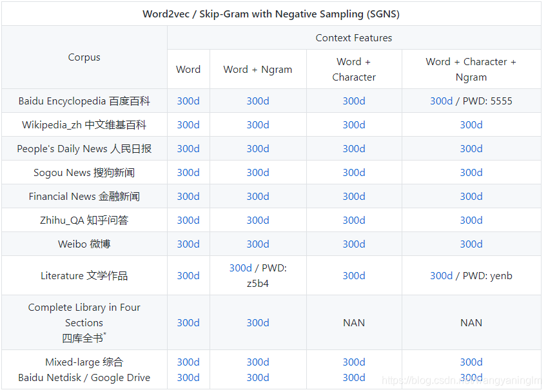Open People's Daily News Word + Character 300d link
Screen dimensions: 548x392
pos(354,148)
